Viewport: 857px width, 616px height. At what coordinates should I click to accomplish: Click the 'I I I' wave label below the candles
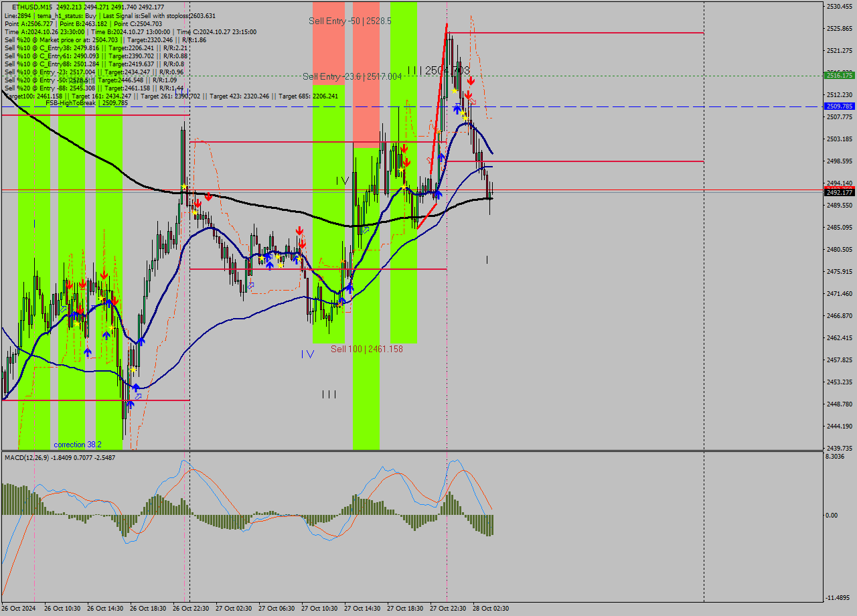[329, 394]
